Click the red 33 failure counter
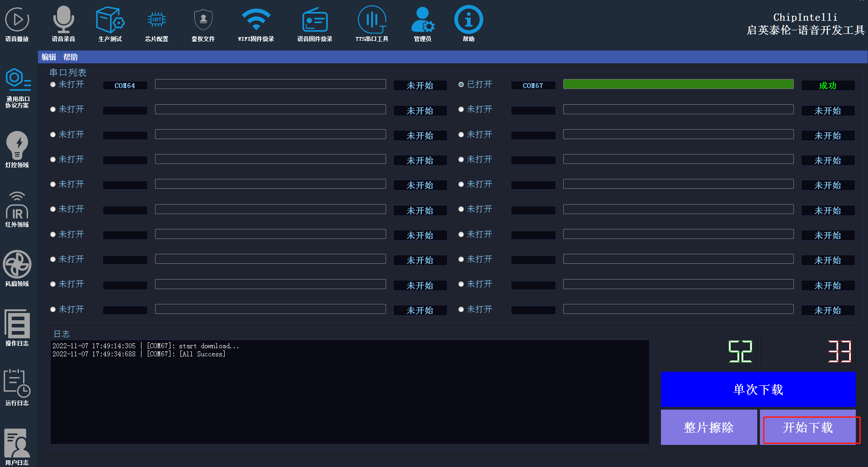 (x=808, y=351)
